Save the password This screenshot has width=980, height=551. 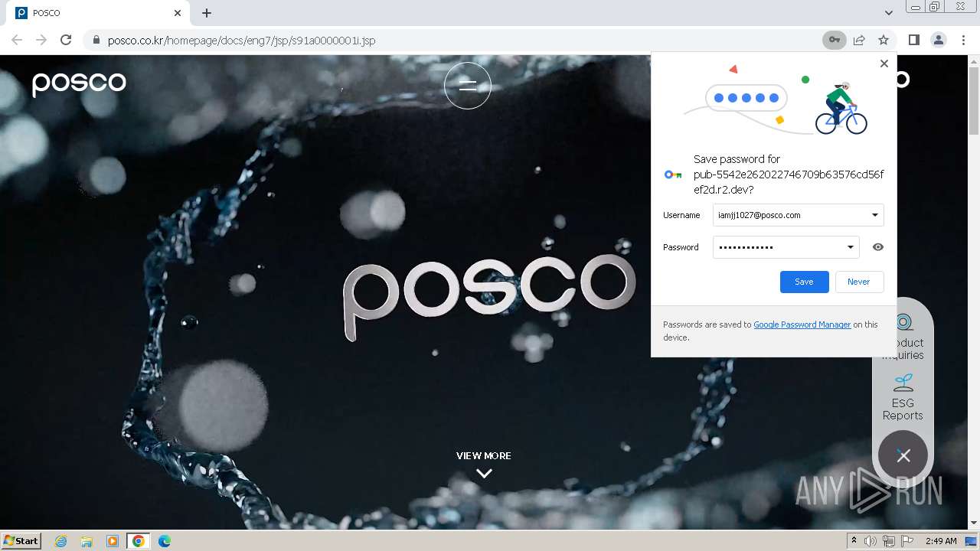tap(804, 282)
